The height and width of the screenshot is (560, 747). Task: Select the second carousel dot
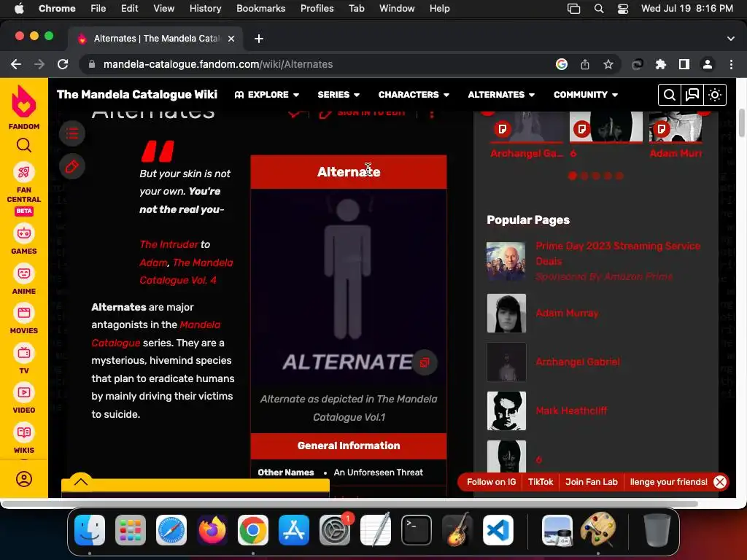[584, 176]
